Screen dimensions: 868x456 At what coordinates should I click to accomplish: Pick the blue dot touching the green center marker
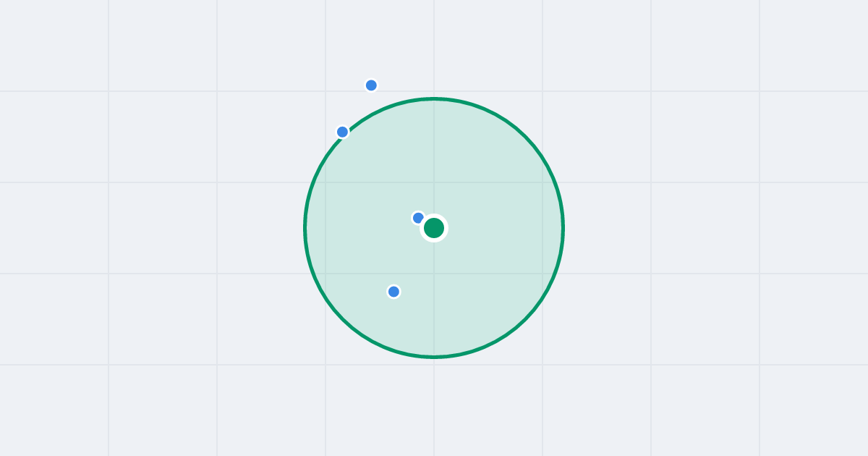point(418,218)
